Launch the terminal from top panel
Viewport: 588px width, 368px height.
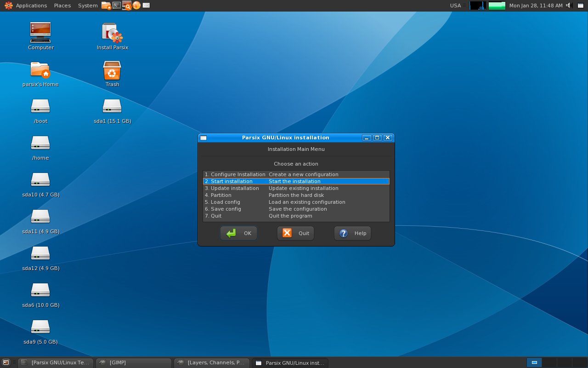coord(117,6)
